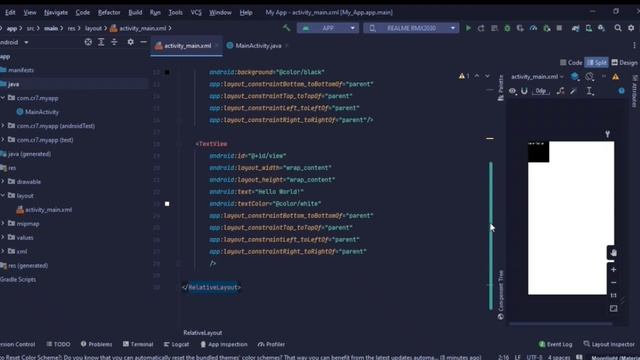Open the Device Manager icon
This screenshot has height=360, width=640.
[589, 28]
